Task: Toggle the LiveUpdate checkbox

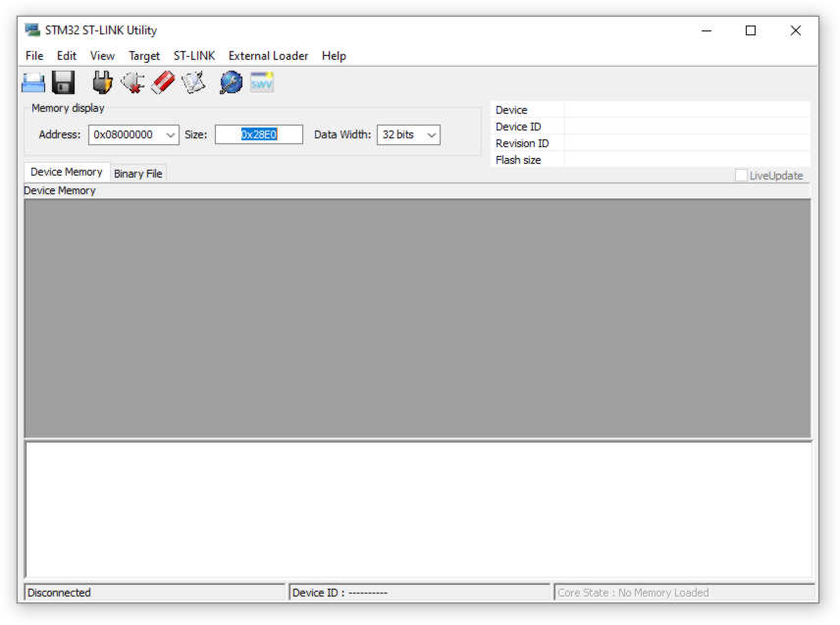Action: pos(741,175)
